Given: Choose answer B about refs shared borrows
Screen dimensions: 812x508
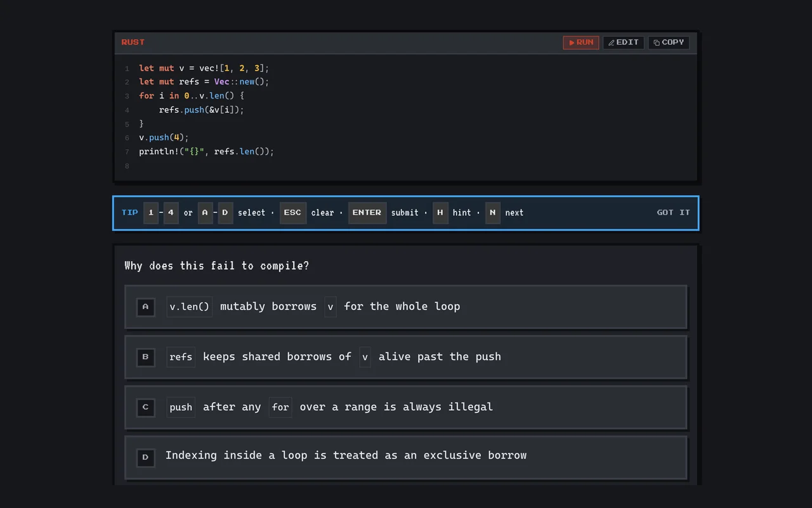Looking at the screenshot, I should click(x=406, y=357).
